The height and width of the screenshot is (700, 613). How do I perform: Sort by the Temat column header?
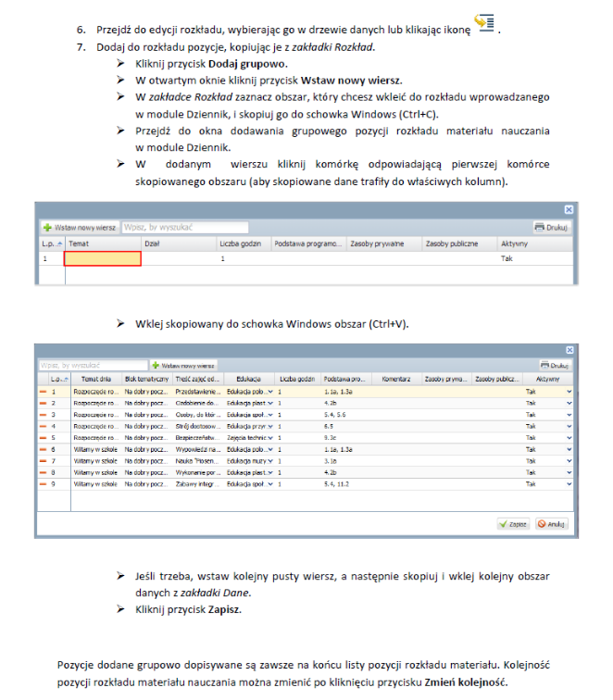click(x=103, y=244)
